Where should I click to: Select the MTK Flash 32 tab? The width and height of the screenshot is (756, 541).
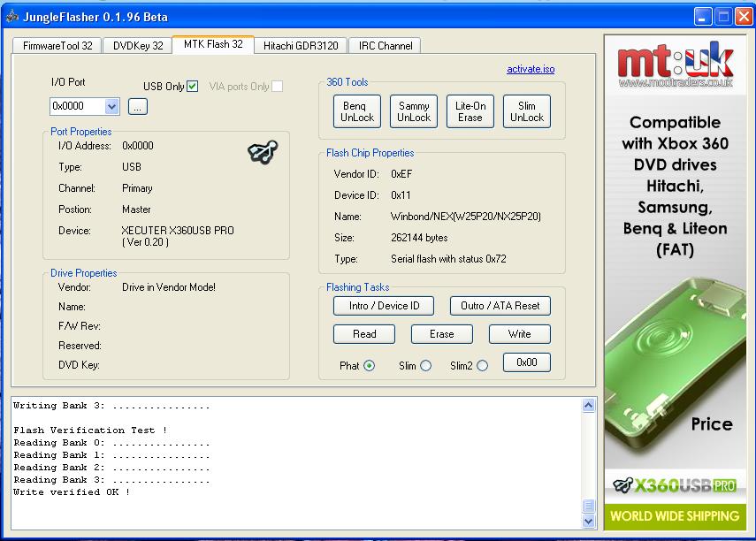tap(213, 44)
